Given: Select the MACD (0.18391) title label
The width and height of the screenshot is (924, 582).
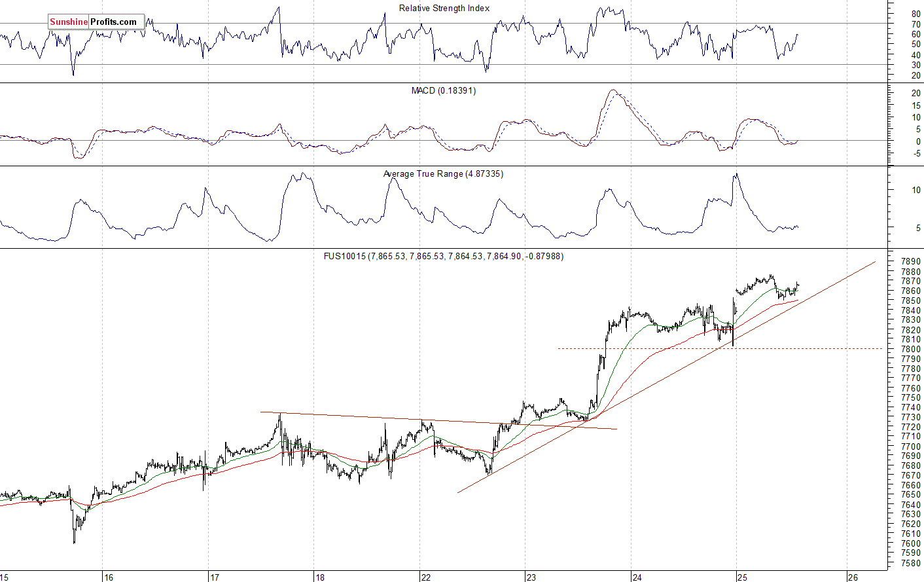Looking at the screenshot, I should pyautogui.click(x=444, y=91).
